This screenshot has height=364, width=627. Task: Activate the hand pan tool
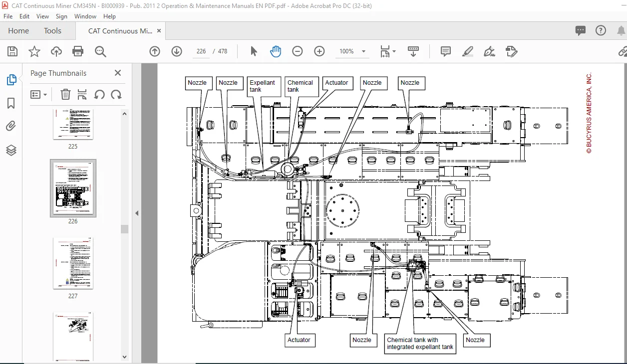(276, 51)
